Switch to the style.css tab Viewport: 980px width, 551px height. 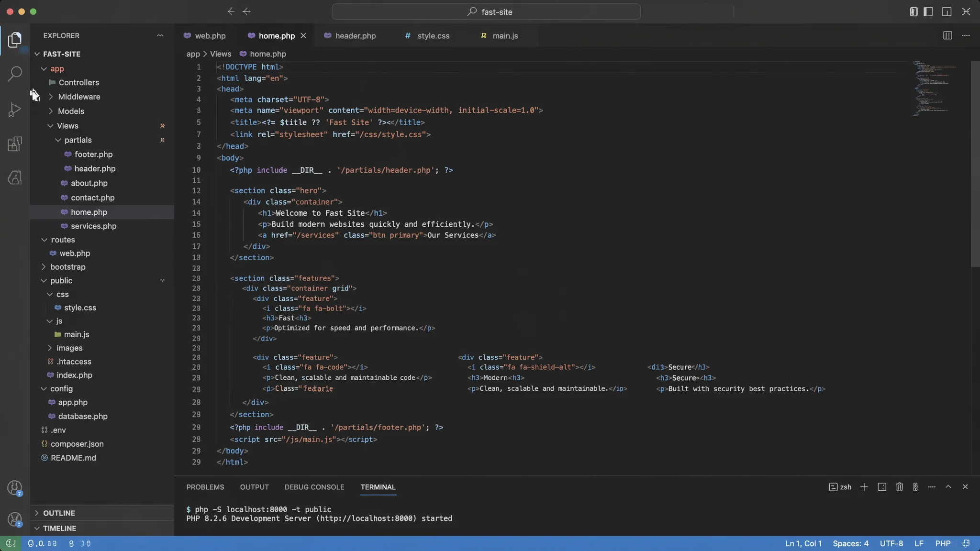(427, 36)
